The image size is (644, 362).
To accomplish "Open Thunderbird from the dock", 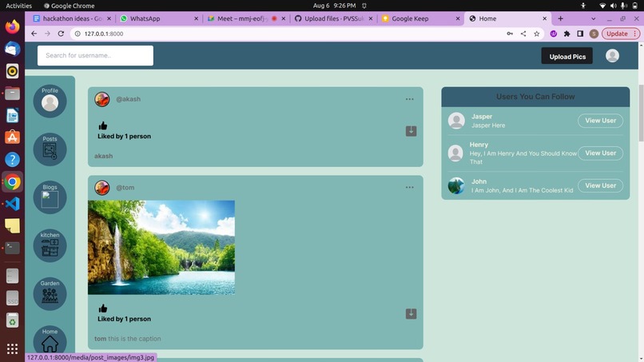I will coord(12,49).
